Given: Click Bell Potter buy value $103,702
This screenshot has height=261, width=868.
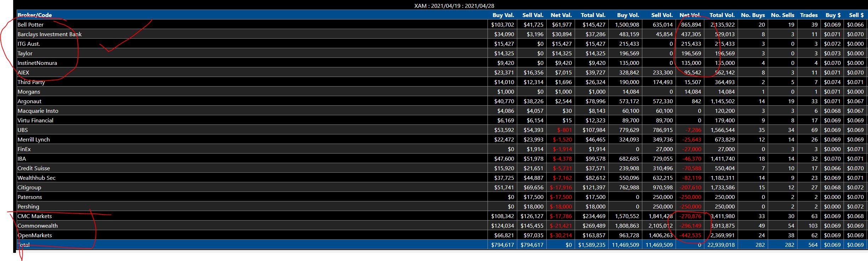Looking at the screenshot, I should coord(503,24).
